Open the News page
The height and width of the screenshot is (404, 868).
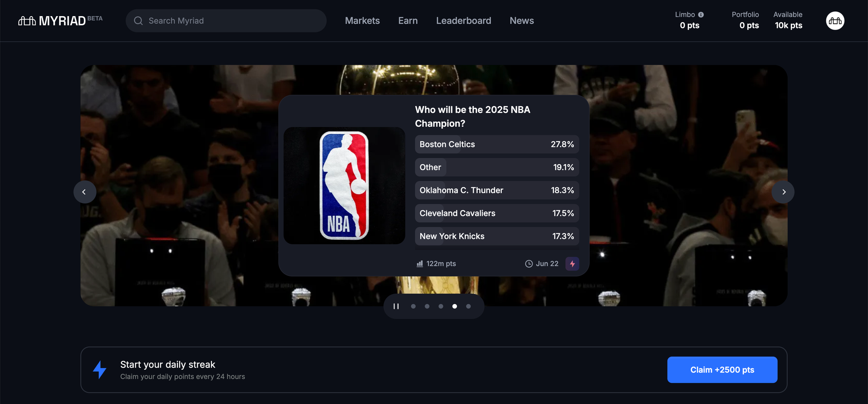(522, 21)
